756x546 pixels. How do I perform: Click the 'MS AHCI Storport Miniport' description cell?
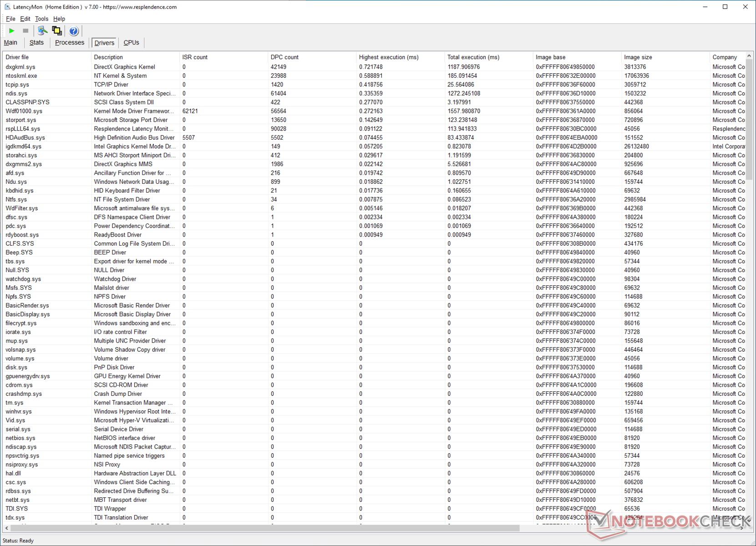135,156
